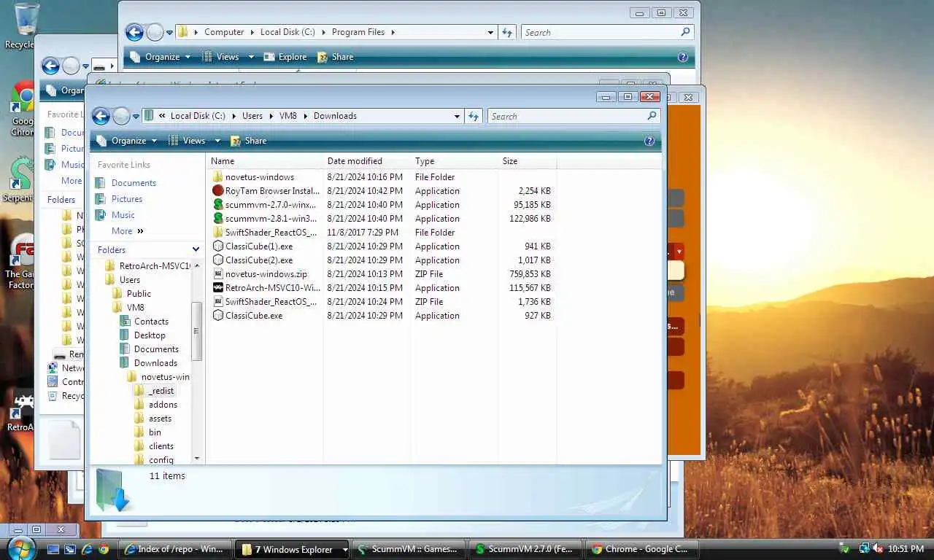Select the RetroArch-MSVC10 installer icon

217,288
